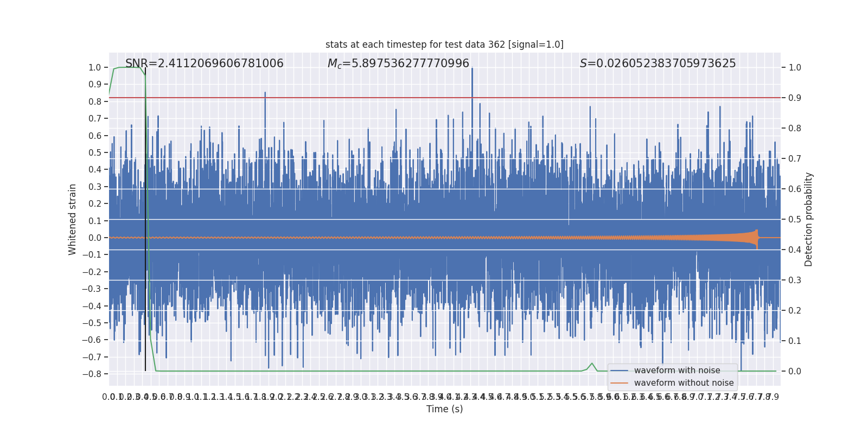This screenshot has width=868, height=434.
Task: Click the left axis tick label 1.0
Action: (95, 67)
